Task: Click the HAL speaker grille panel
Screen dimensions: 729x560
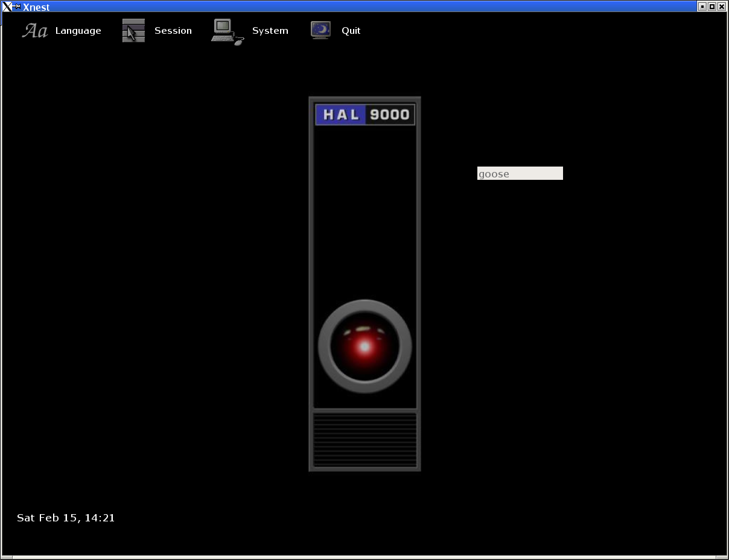Action: pos(364,441)
